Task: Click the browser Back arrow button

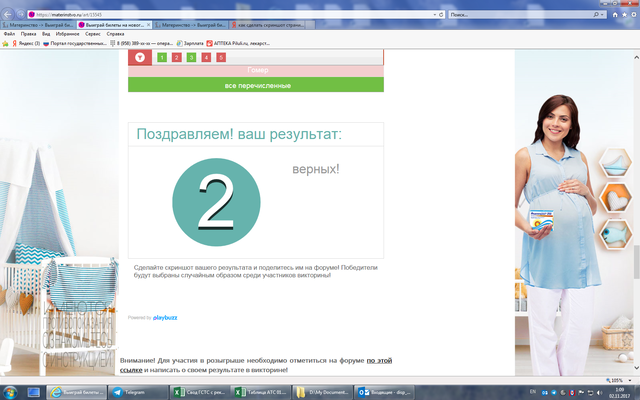Action: (7, 14)
